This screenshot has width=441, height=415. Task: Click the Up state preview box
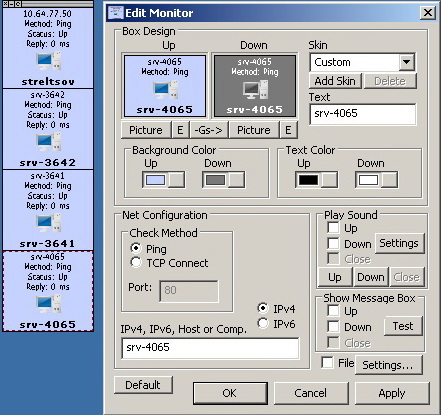165,86
